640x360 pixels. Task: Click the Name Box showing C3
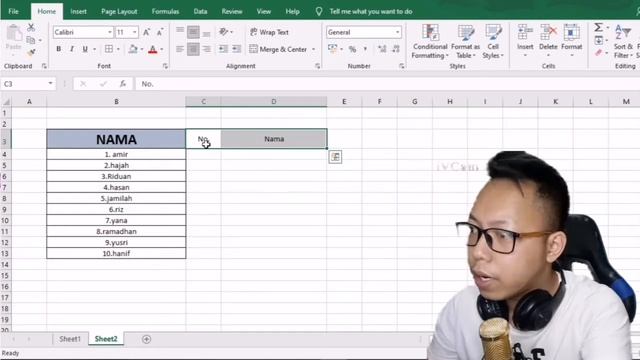coord(28,84)
